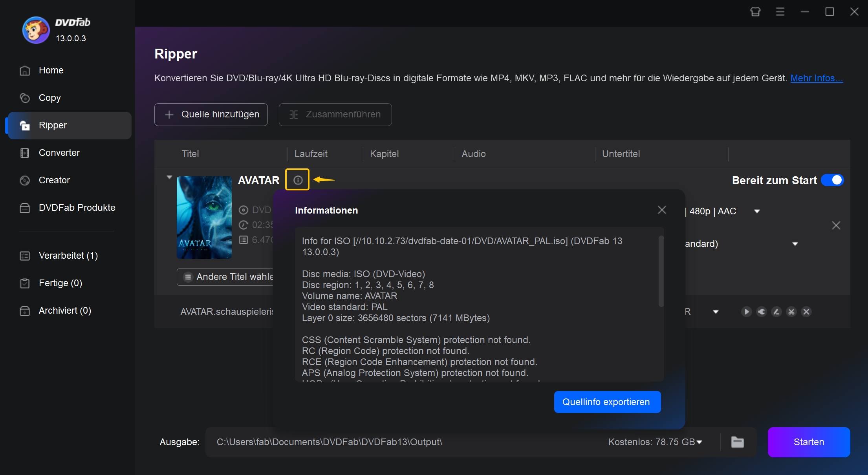Click the Layer 0 size line in info
Viewport: 868px width, 475px height.
[x=396, y=318]
